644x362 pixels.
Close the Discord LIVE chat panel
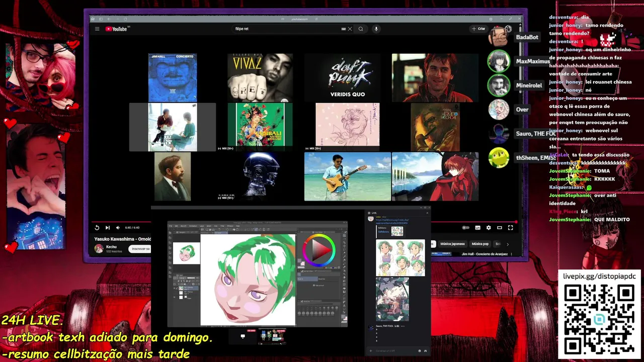coord(427,213)
